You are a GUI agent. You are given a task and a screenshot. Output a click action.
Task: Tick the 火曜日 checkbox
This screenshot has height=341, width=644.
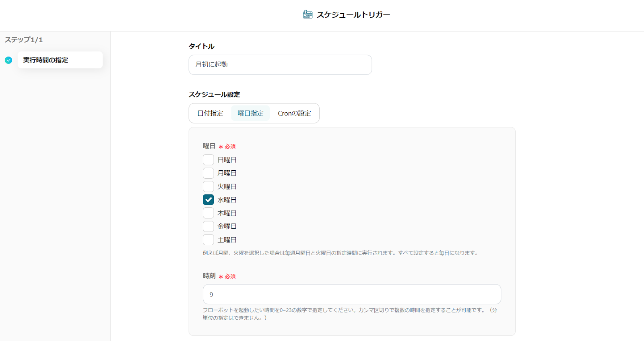tap(208, 186)
